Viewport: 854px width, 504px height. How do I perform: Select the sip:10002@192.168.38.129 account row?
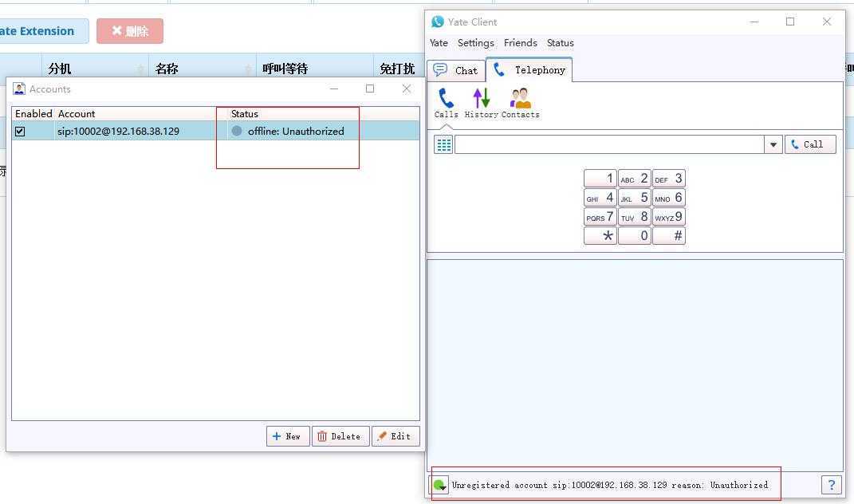tap(215, 132)
